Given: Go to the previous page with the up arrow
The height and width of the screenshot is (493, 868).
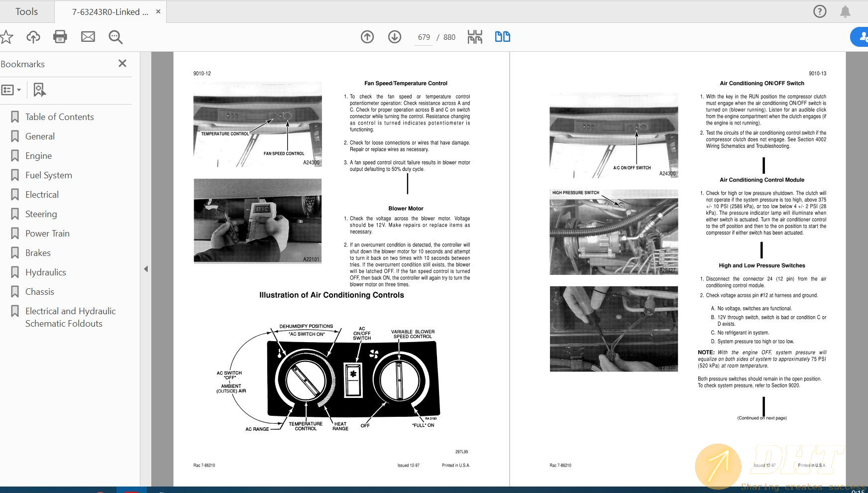Looking at the screenshot, I should [x=367, y=37].
